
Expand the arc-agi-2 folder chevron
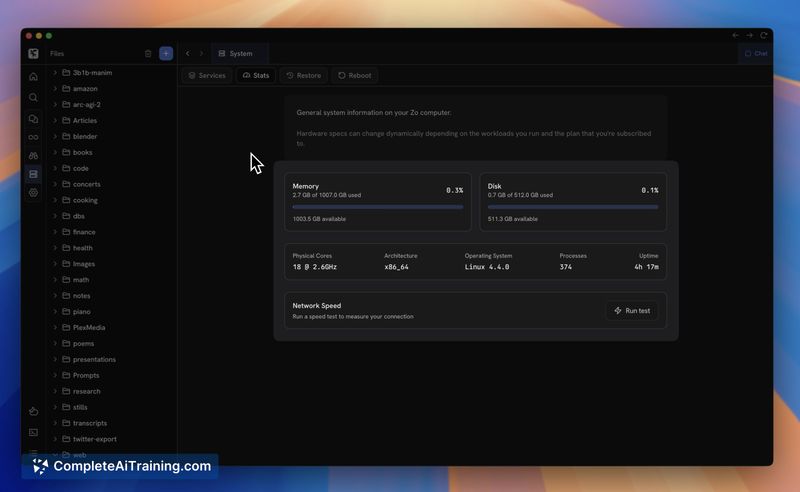coord(55,105)
